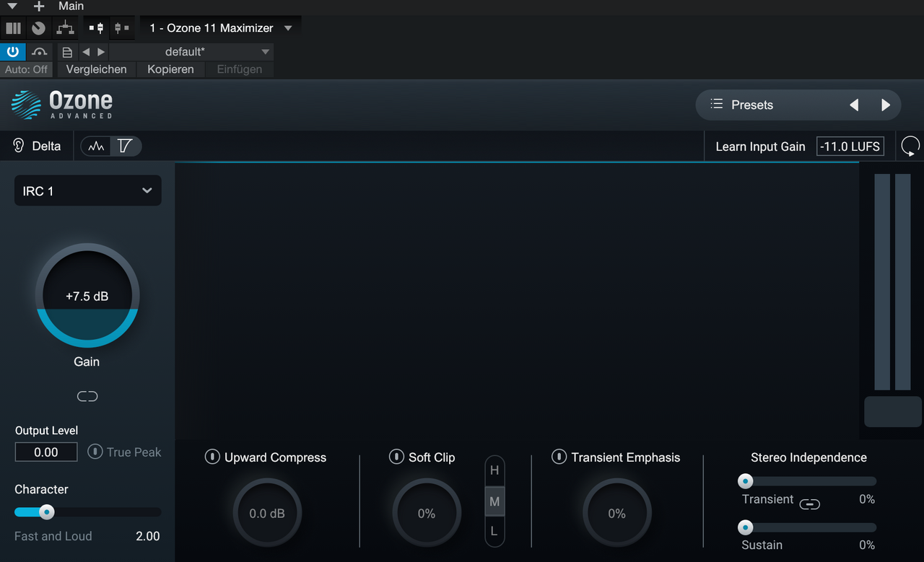Click the round dial icon in top bar
The height and width of the screenshot is (562, 924).
pyautogui.click(x=39, y=28)
